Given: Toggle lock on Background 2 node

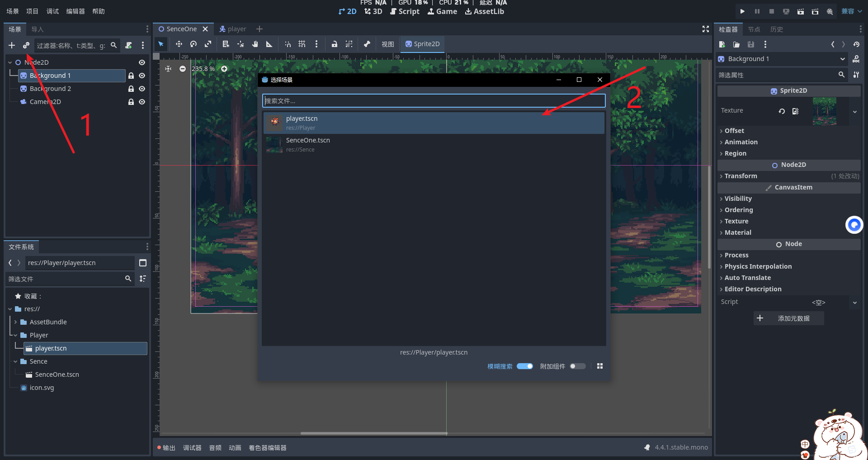Looking at the screenshot, I should point(131,89).
